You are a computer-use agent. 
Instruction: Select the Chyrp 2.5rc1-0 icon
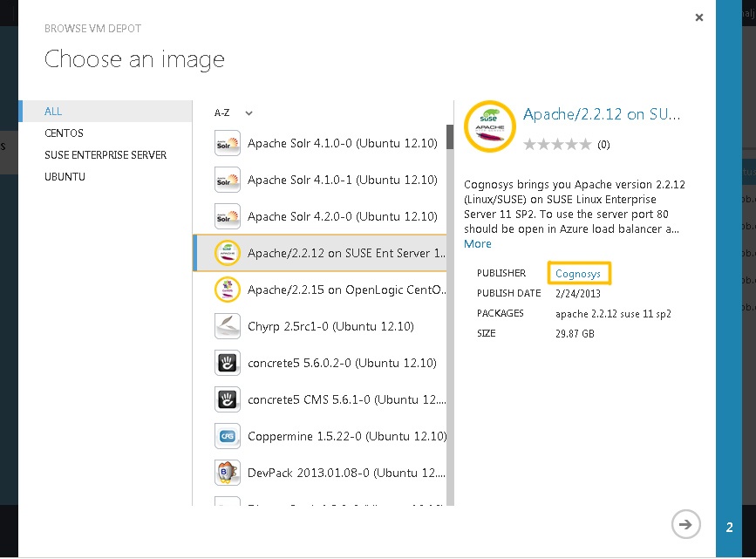point(227,326)
